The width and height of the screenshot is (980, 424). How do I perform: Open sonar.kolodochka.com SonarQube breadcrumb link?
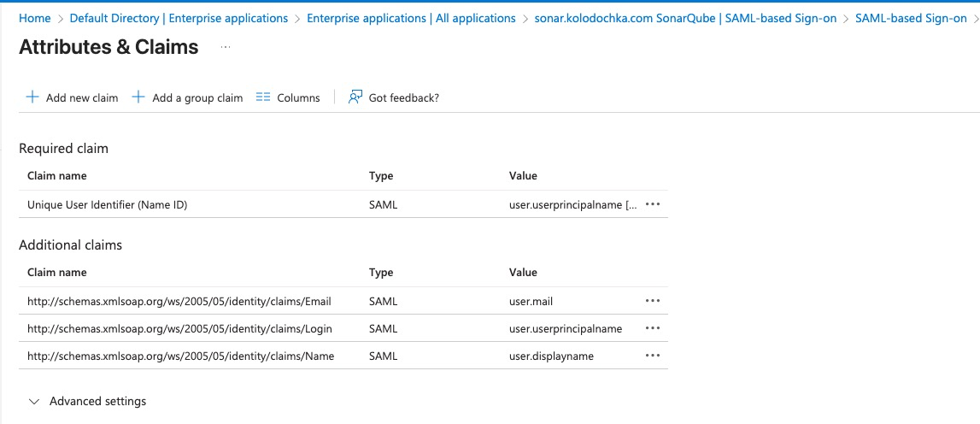point(685,18)
